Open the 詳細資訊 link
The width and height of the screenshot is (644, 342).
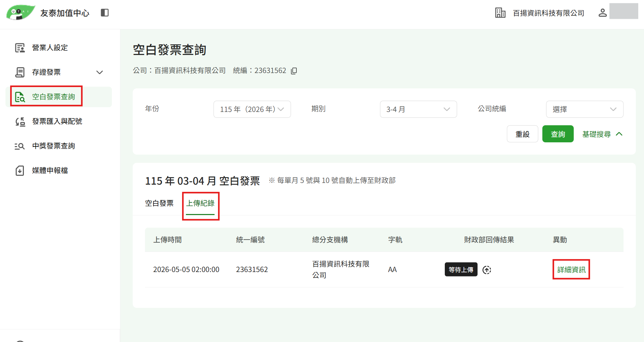571,270
